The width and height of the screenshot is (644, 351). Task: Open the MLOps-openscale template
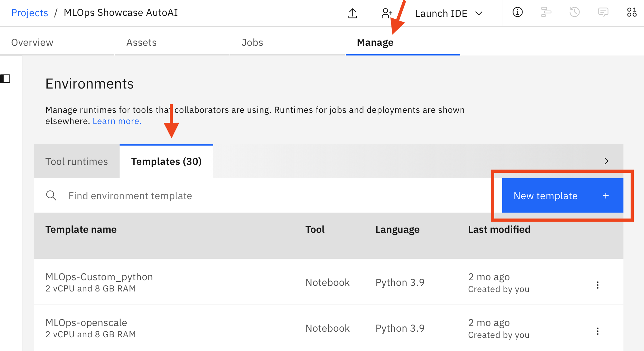86,323
